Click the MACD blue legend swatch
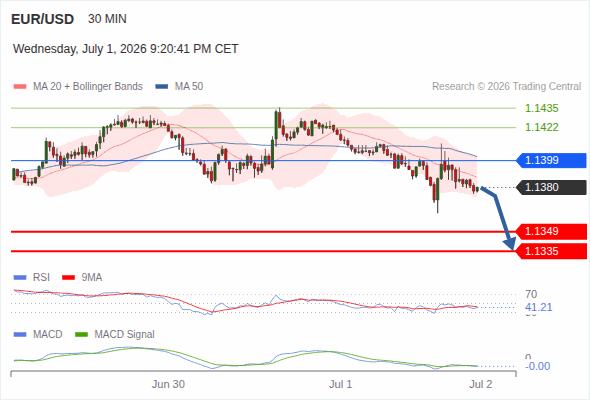590x400 pixels. (x=20, y=335)
